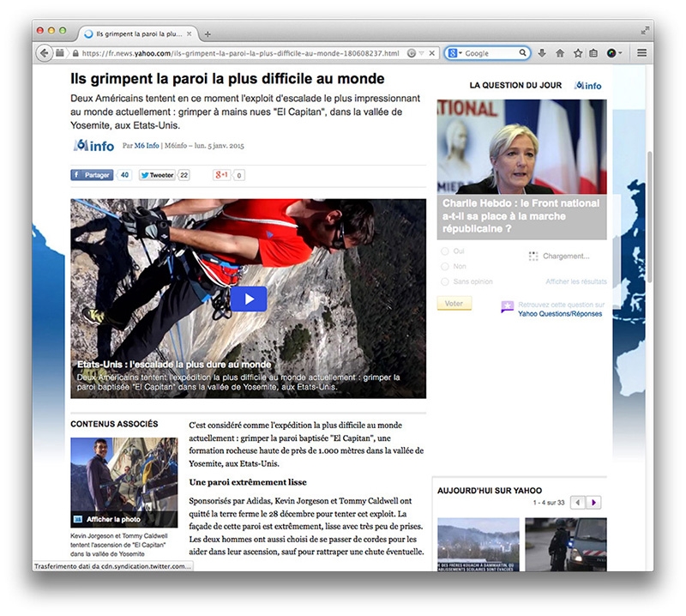Screen dimensions: 686x616
Task: Go to the Home page icon
Action: (560, 53)
